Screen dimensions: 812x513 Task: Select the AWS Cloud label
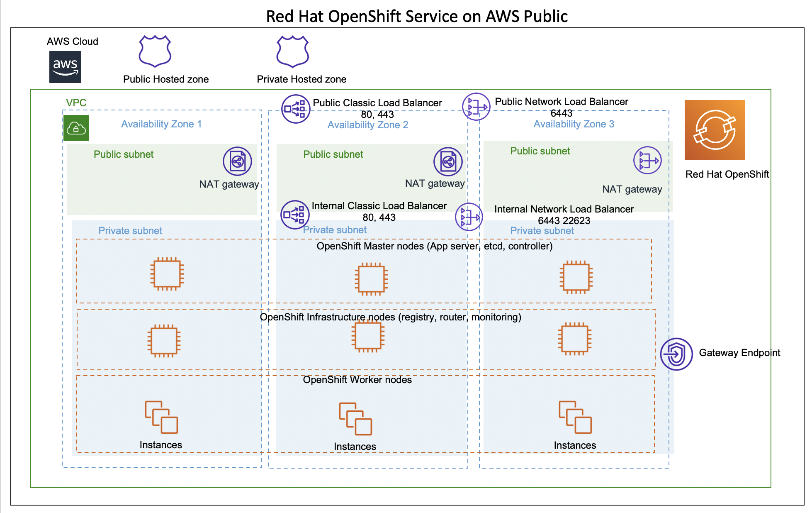(73, 42)
